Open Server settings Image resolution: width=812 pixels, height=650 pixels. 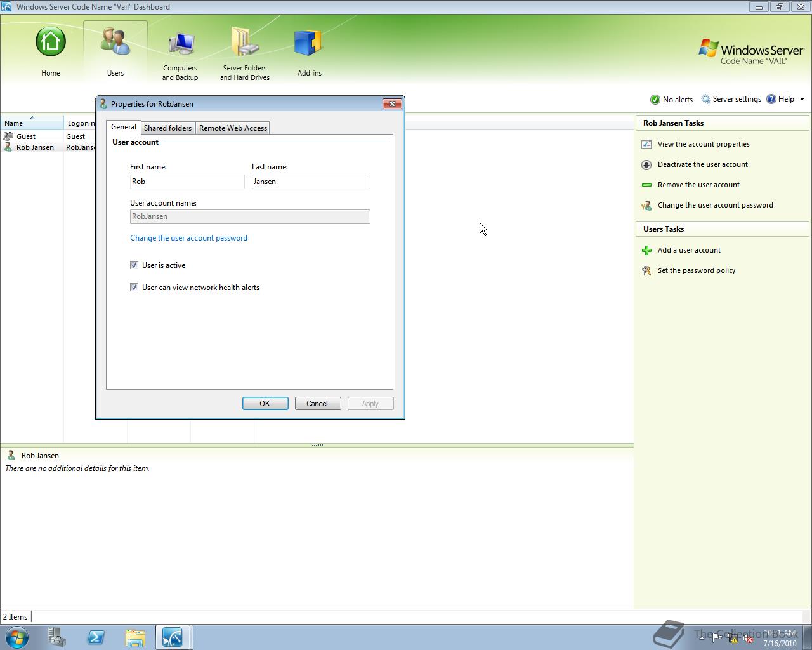tap(731, 99)
